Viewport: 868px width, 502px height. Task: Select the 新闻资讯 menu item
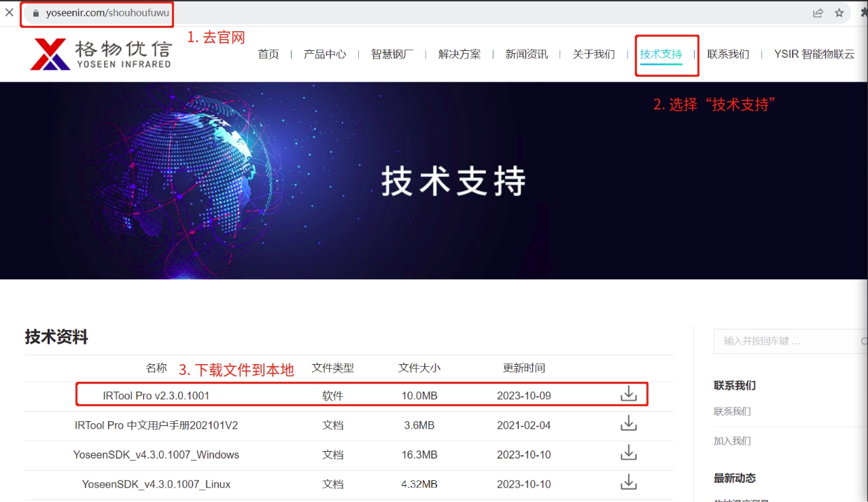526,54
